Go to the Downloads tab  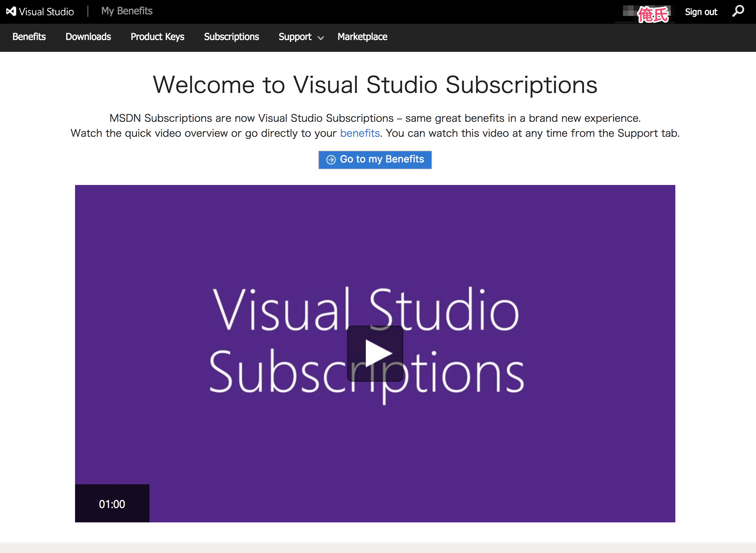tap(88, 37)
